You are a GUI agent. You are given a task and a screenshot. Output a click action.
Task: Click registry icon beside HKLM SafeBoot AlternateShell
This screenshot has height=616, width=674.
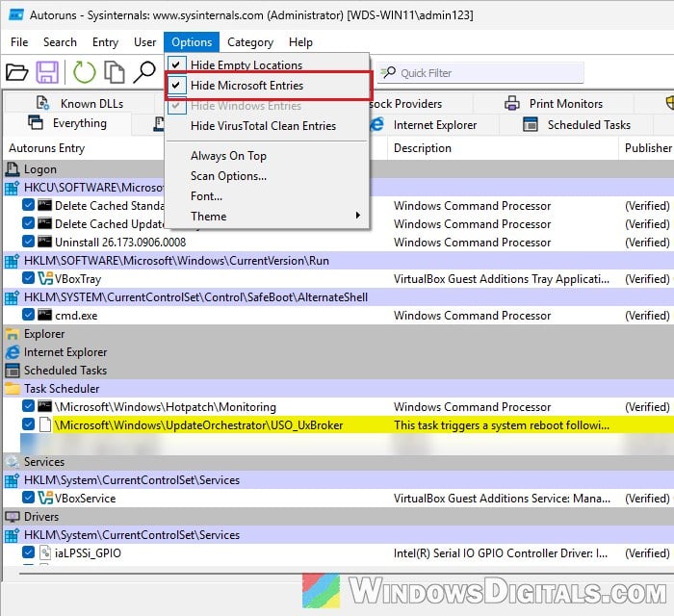[x=12, y=297]
